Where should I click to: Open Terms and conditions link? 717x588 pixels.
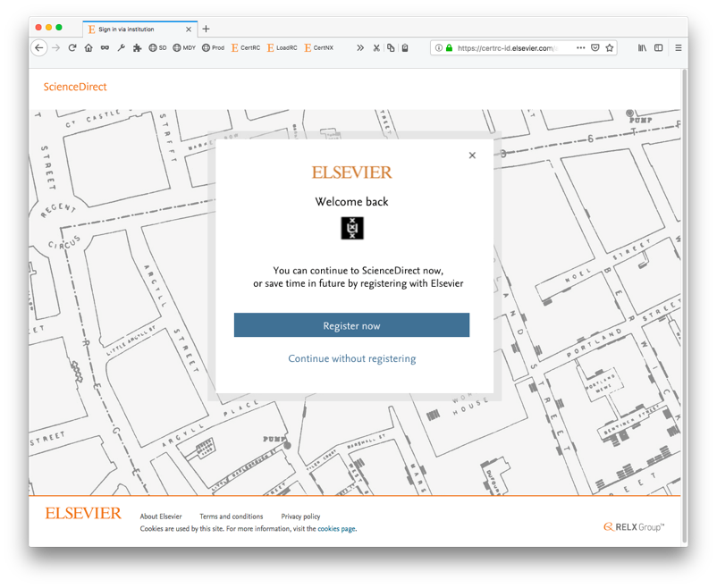232,517
